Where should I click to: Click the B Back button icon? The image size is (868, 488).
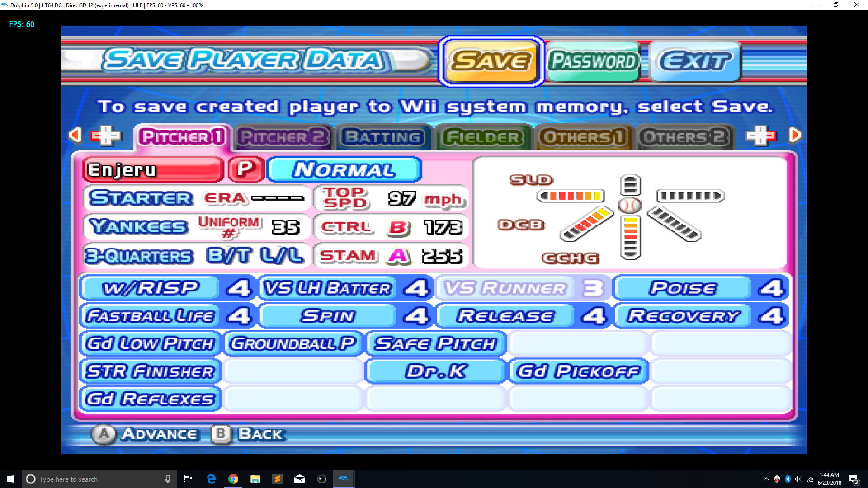[221, 434]
